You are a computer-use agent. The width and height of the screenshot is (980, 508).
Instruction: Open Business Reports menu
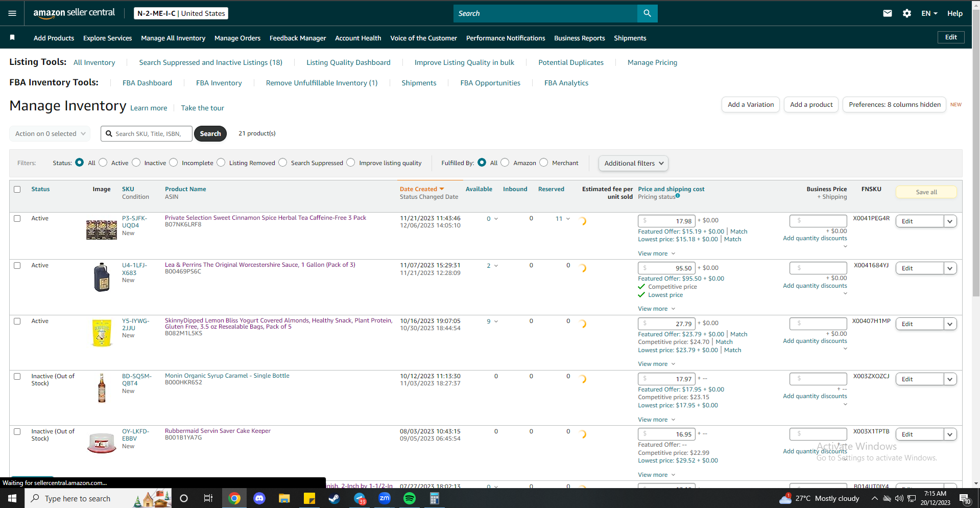coord(580,38)
